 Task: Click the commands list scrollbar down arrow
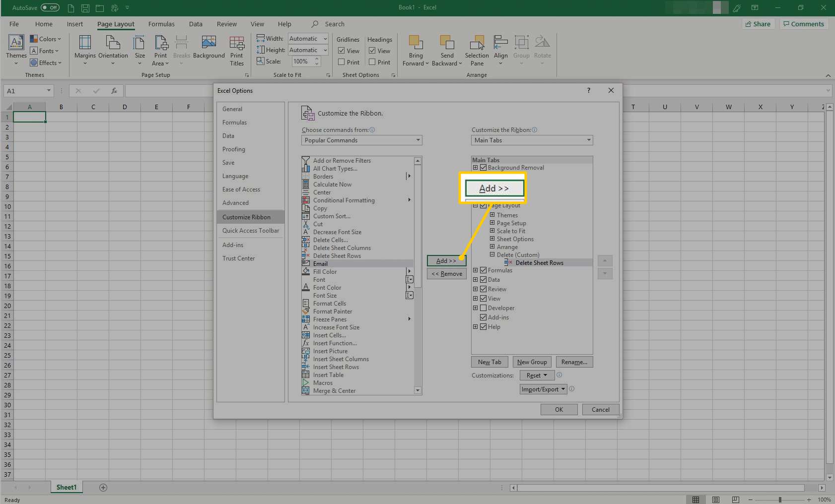tap(417, 391)
